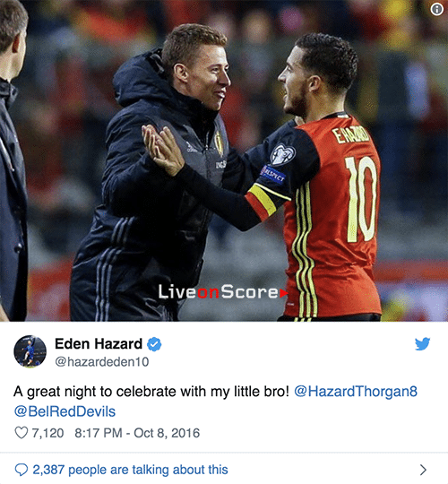This screenshot has width=448, height=484.
Task: Click the heart like icon
Action: pos(22,433)
